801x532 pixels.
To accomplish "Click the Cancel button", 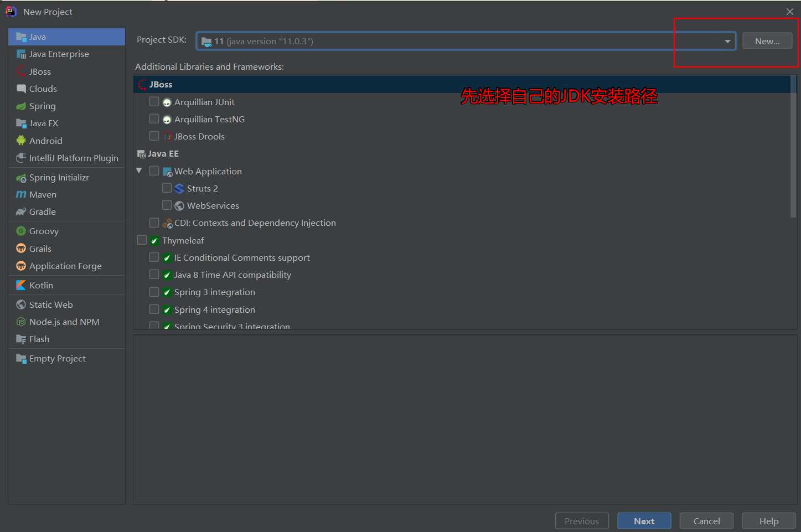I will coord(707,521).
